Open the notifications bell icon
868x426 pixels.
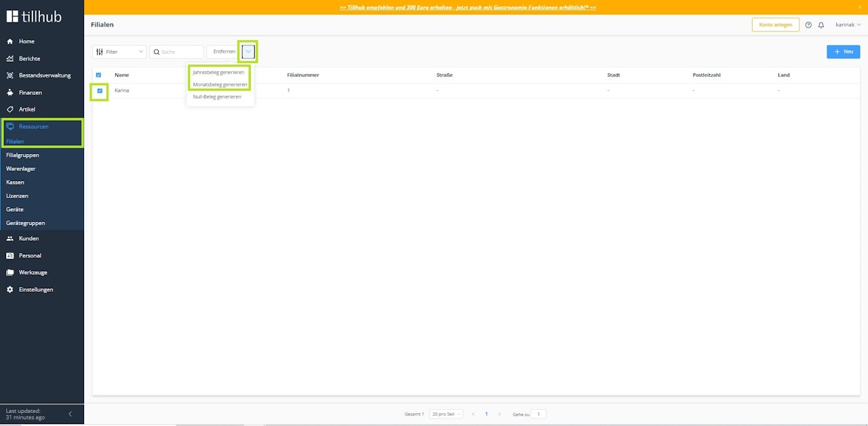coord(821,25)
